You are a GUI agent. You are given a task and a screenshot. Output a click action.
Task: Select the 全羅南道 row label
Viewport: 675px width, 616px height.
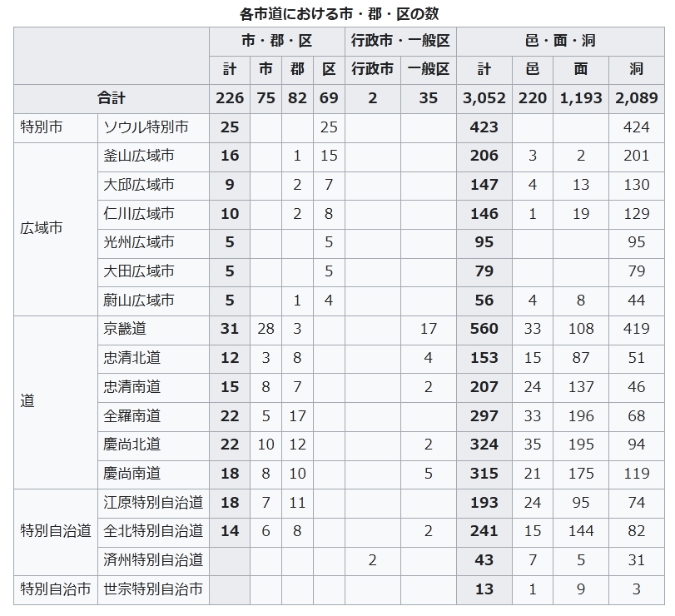tap(132, 415)
